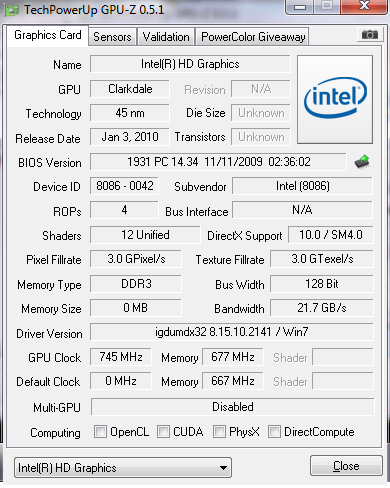Click the Pixel Fillrate label

(54, 260)
